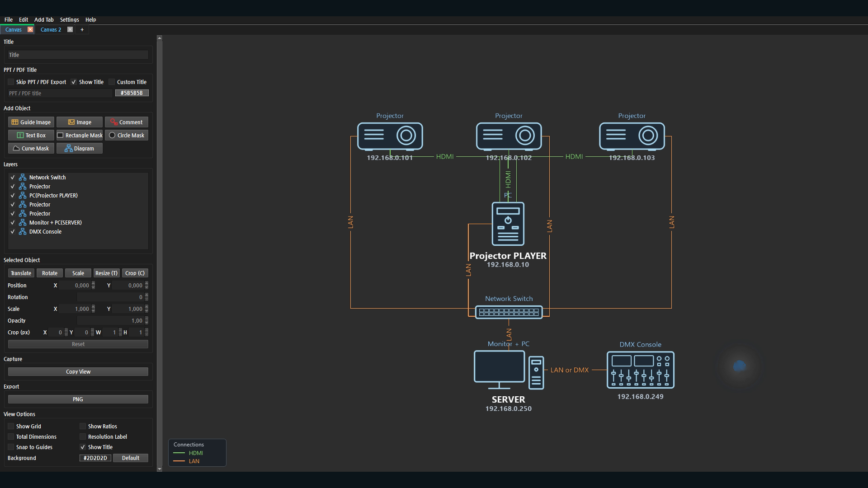868x488 pixels.
Task: Click into the Title input field
Action: point(78,55)
